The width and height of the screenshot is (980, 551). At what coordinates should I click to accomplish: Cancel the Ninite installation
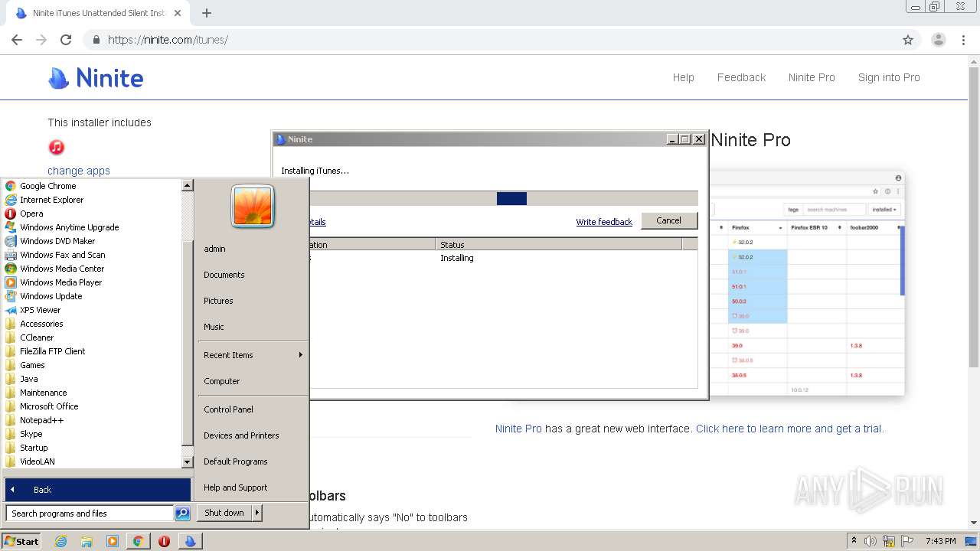[x=668, y=220]
